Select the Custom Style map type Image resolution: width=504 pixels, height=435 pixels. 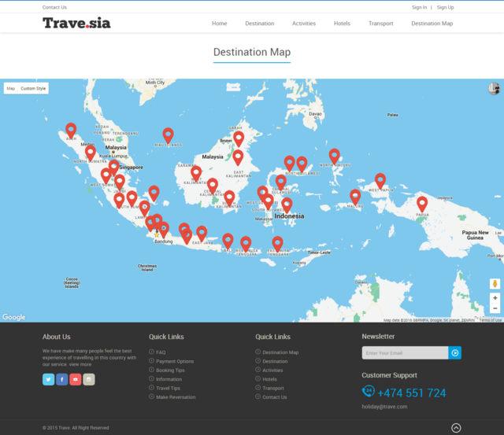(x=33, y=88)
